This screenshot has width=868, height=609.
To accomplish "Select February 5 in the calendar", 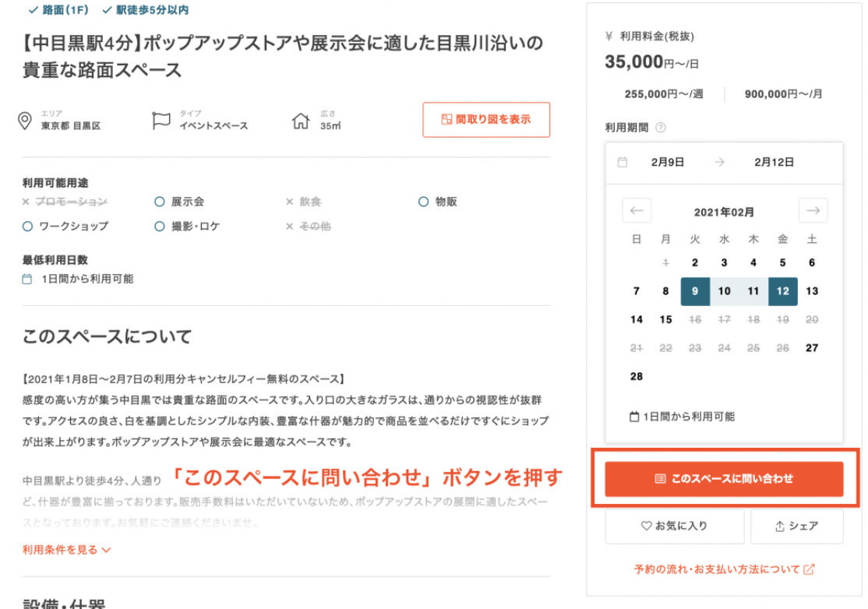I will pyautogui.click(x=783, y=262).
